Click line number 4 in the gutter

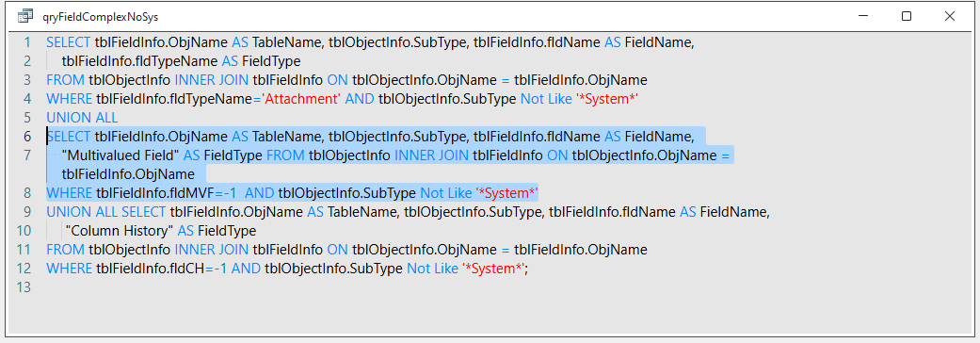click(x=27, y=99)
